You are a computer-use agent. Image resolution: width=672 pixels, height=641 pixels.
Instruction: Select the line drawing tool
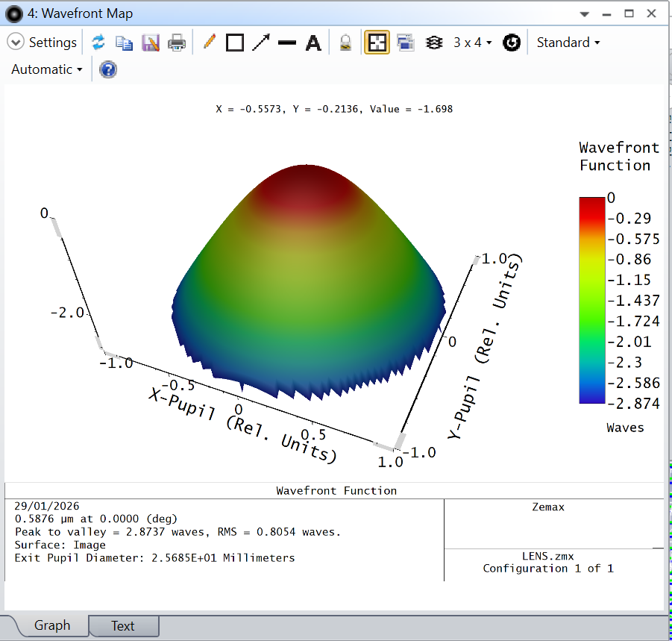(x=286, y=43)
